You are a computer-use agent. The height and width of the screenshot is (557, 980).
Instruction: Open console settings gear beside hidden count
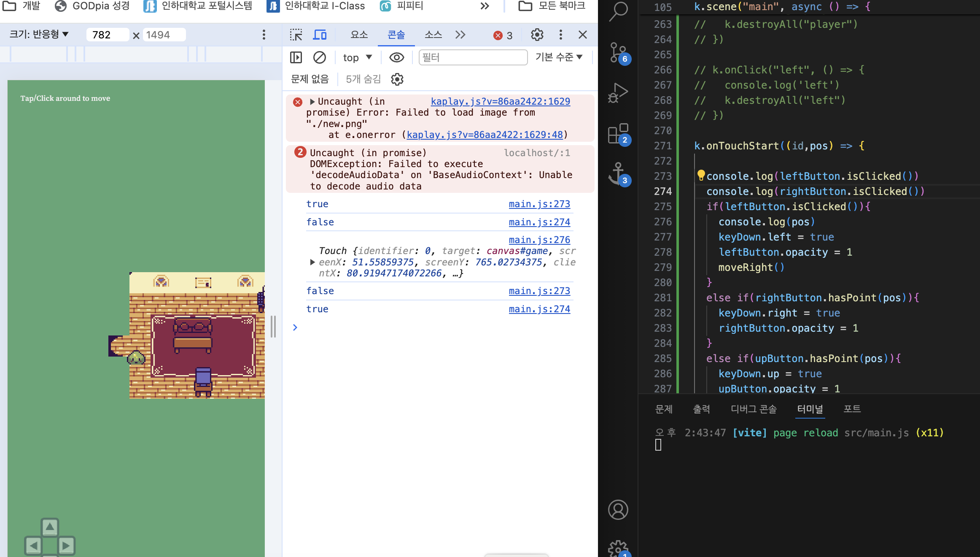click(397, 79)
